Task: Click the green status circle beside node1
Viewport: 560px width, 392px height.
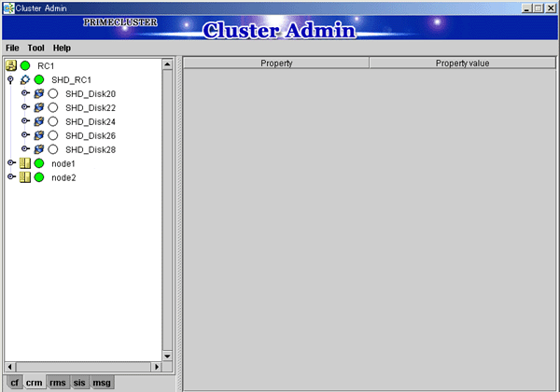Action: click(x=39, y=163)
